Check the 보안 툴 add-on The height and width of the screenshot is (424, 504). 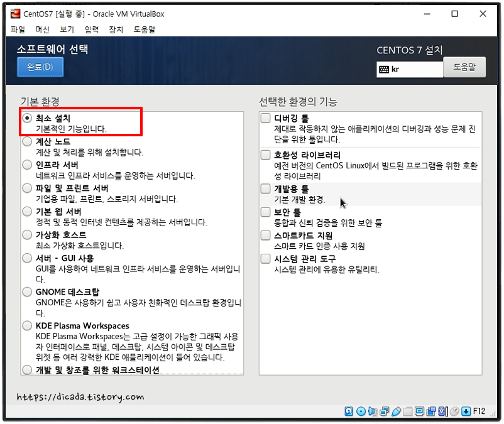pyautogui.click(x=265, y=212)
